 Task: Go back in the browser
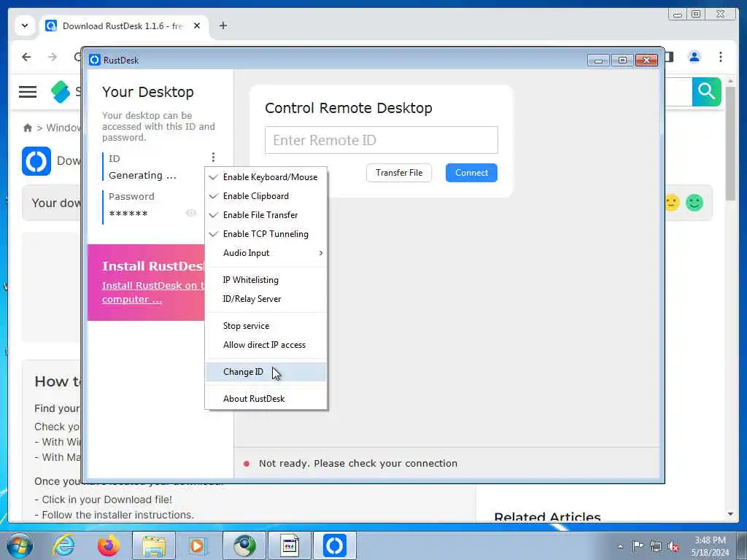26,57
